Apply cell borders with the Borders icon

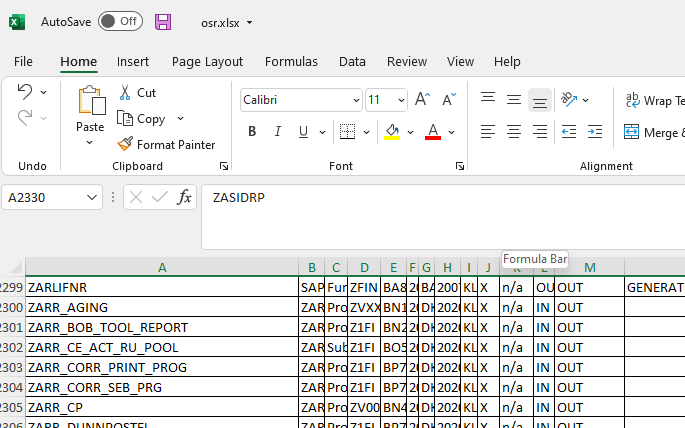[347, 131]
